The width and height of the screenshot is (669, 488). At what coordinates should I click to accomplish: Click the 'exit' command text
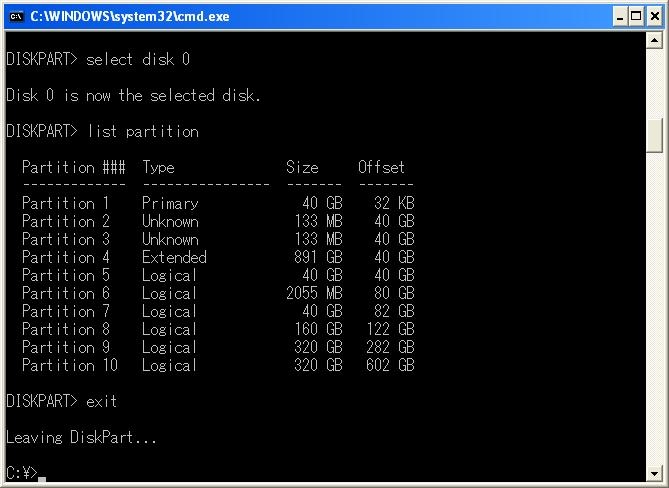pos(102,401)
